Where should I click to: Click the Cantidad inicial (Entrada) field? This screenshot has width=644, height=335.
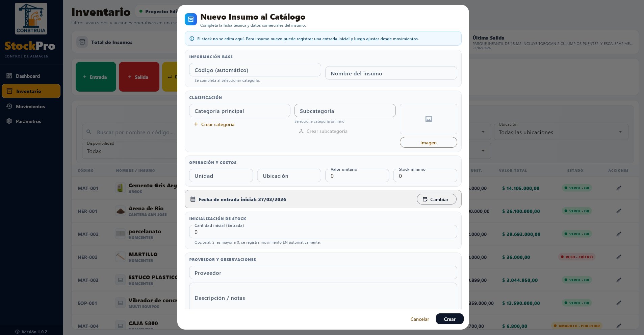[323, 232]
